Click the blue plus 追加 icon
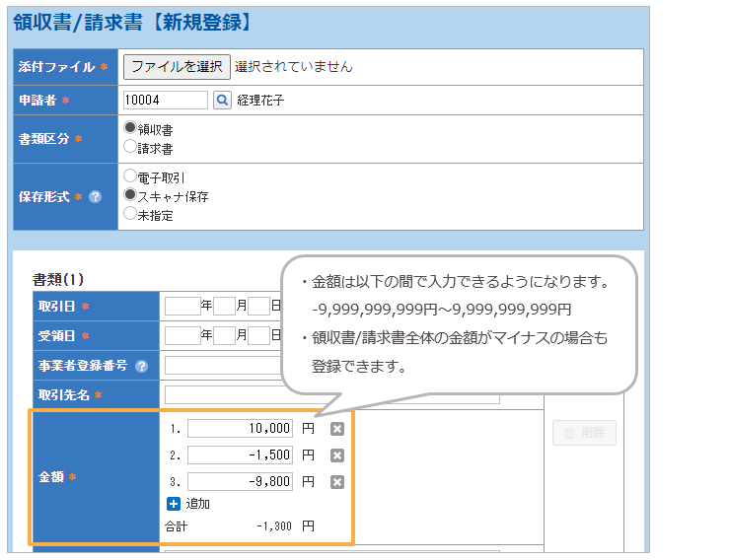This screenshot has width=729, height=560. (174, 504)
